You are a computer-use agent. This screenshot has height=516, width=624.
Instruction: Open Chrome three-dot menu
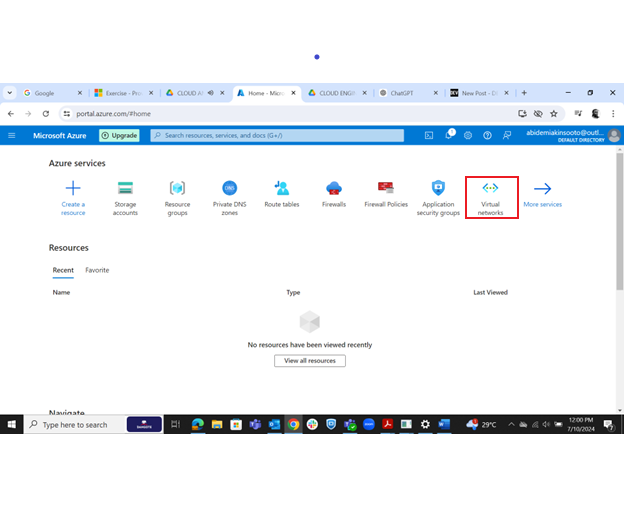coord(613,114)
